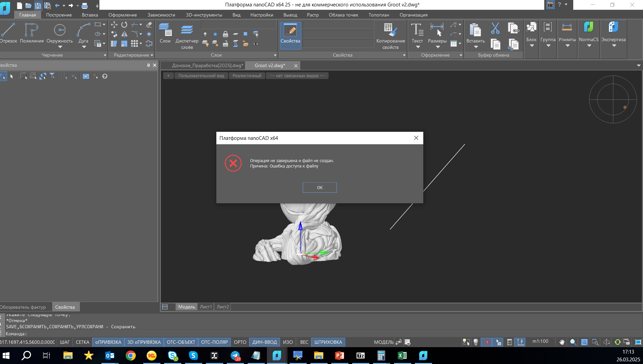Select the Дуга (arc) tool
Image resolution: width=643 pixels, height=364 pixels.
[83, 33]
